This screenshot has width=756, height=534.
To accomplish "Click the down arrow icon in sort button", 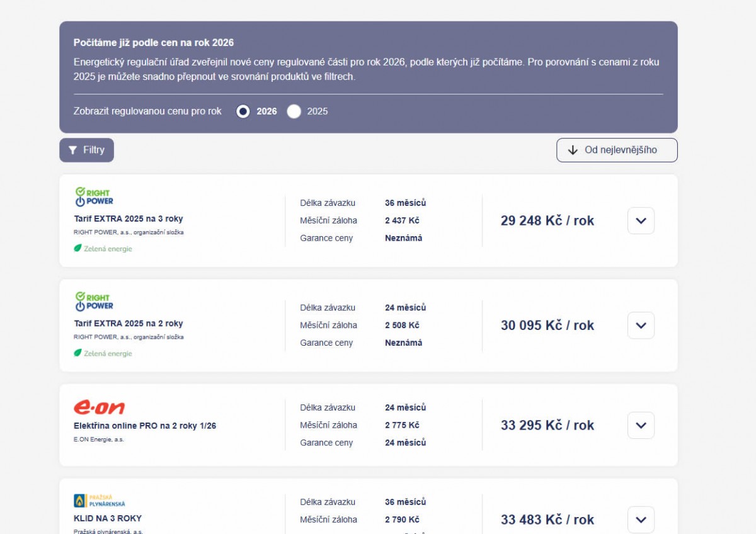I will coord(573,151).
